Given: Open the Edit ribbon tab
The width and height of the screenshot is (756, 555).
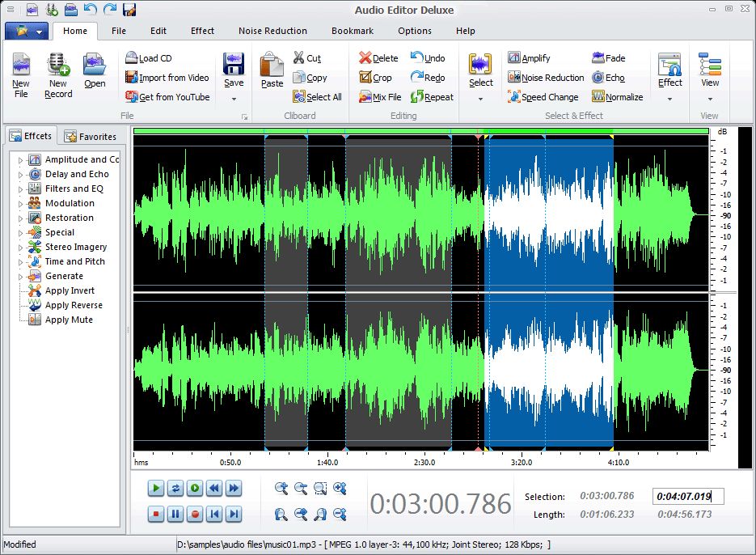Looking at the screenshot, I should pyautogui.click(x=158, y=31).
